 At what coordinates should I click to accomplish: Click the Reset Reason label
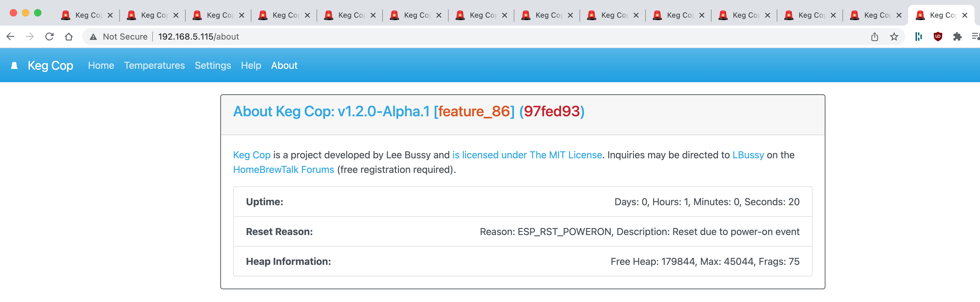[279, 232]
